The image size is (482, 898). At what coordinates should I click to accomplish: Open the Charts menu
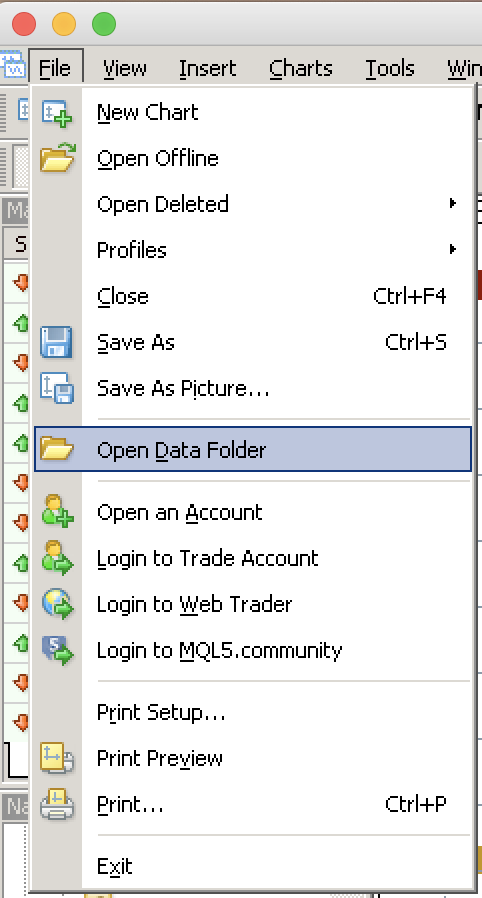301,69
